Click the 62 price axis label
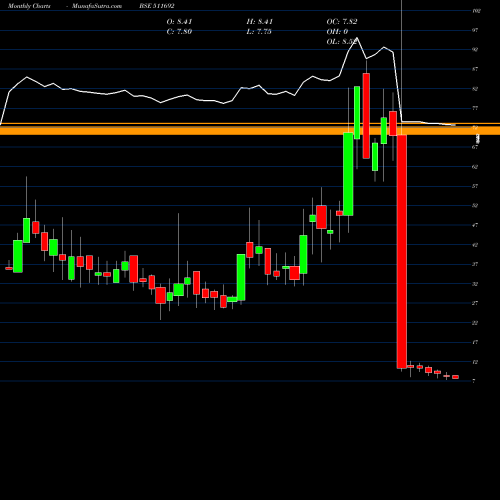 (475, 167)
